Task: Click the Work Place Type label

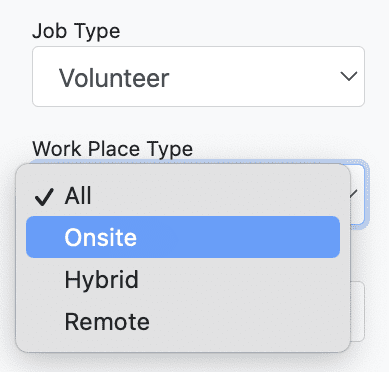Action: (113, 149)
